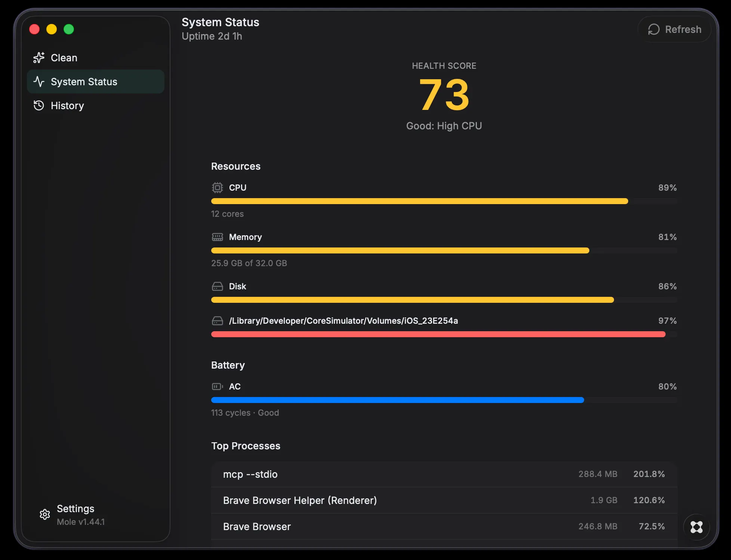Click the Memory module icon
Image resolution: width=731 pixels, height=560 pixels.
(x=218, y=237)
